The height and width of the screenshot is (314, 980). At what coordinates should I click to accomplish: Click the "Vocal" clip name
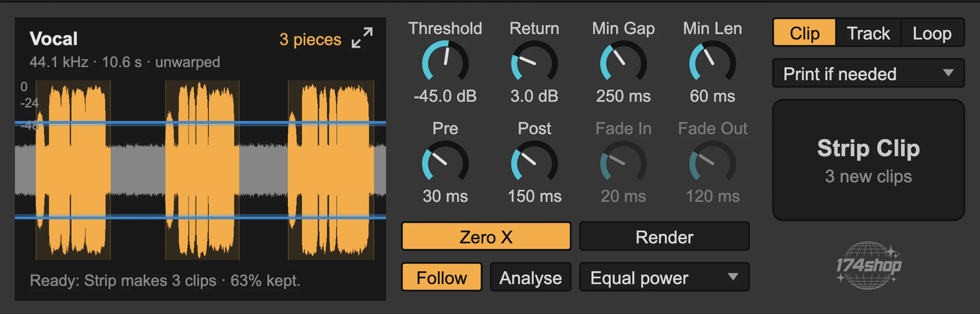coord(54,39)
